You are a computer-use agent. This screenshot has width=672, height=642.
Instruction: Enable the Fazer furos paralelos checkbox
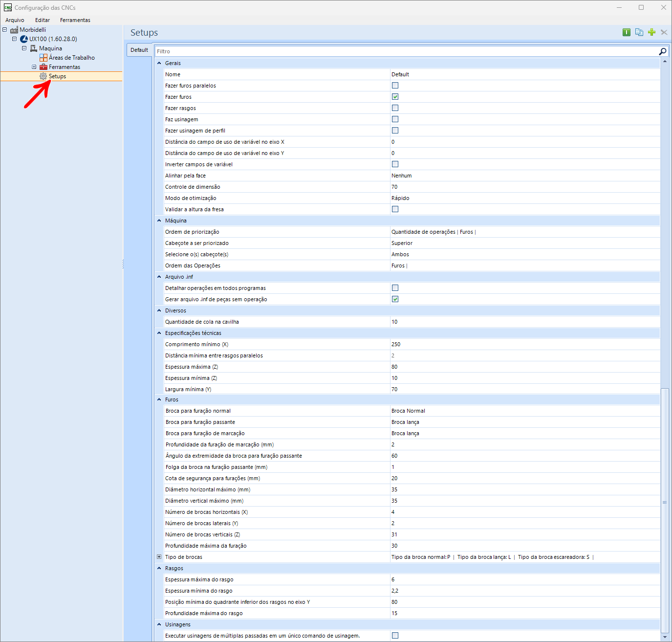tap(395, 86)
